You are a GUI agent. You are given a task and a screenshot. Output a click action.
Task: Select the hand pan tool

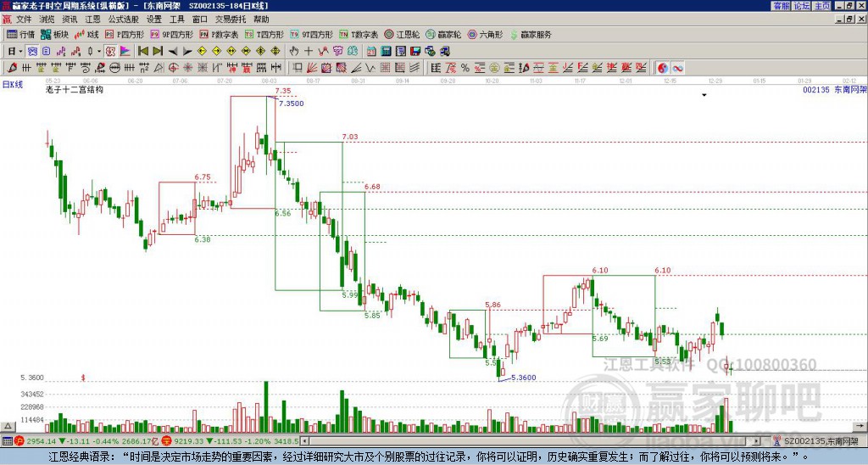click(293, 52)
